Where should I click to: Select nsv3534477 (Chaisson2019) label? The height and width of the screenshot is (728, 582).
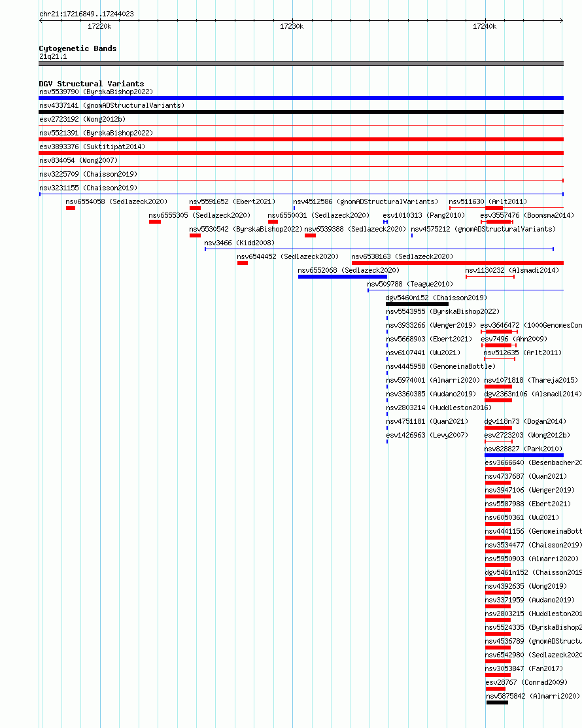pyautogui.click(x=533, y=545)
